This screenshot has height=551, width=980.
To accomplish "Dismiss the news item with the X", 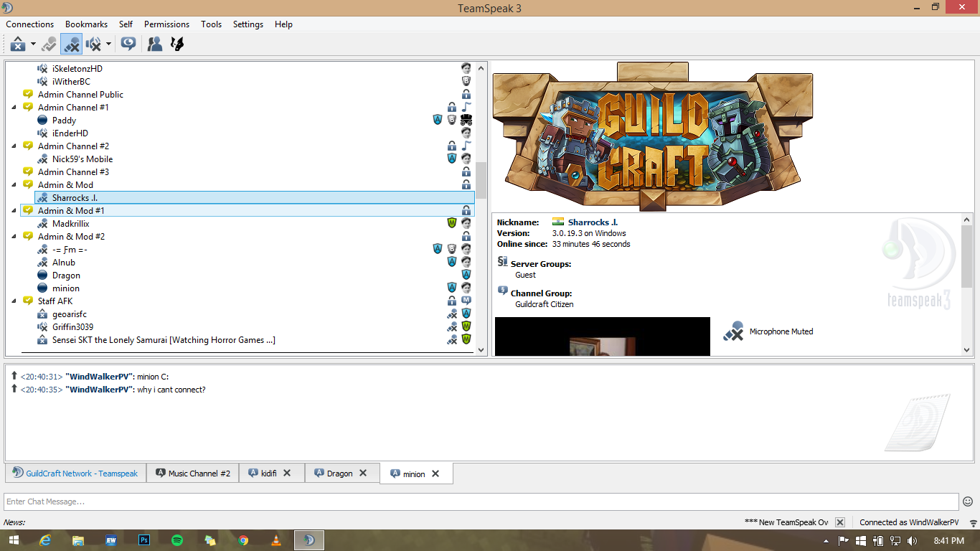I will tap(840, 522).
